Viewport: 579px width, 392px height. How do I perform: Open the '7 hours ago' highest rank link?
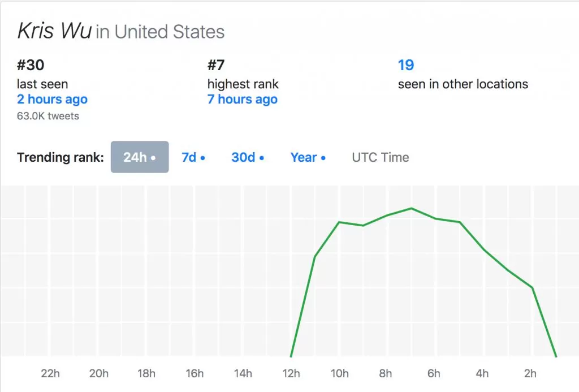[x=242, y=99]
